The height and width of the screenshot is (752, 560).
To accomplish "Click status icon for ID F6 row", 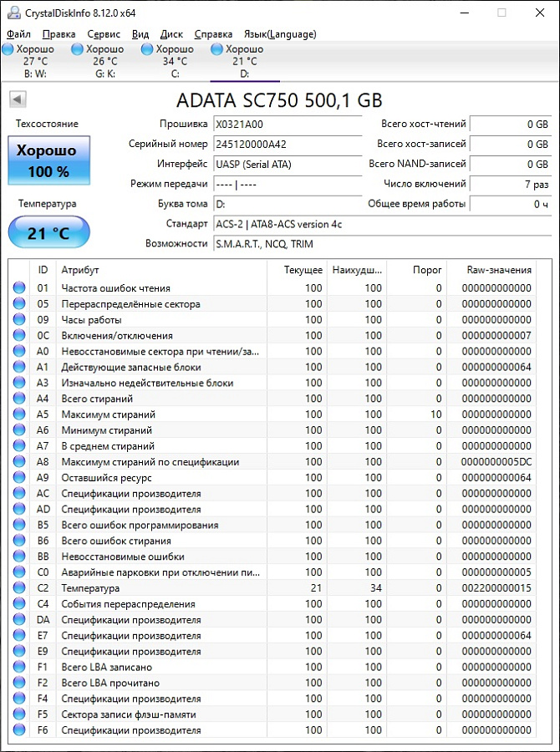I will coord(19,730).
